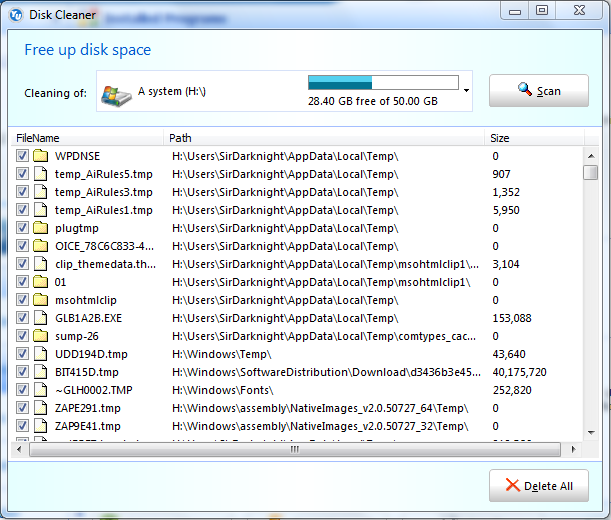Uncheck the temp_AiRules5.tmp checkbox
Image resolution: width=611 pixels, height=520 pixels.
click(x=22, y=174)
